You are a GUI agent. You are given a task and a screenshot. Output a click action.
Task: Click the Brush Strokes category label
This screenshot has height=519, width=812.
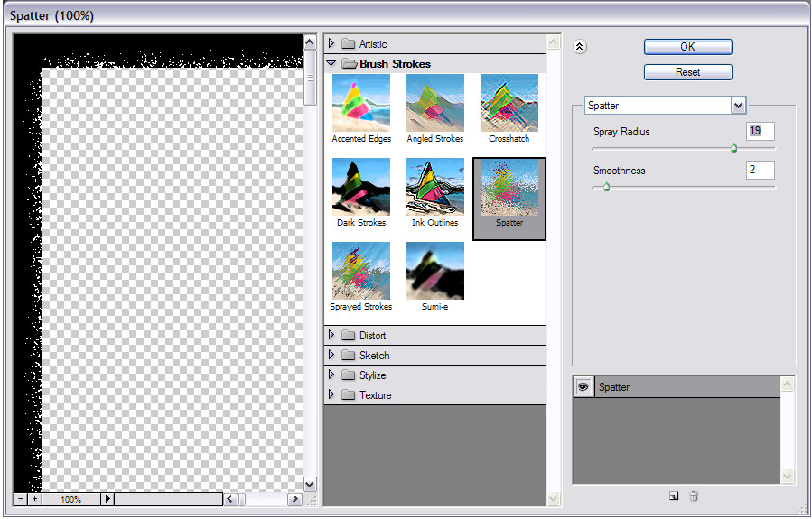(395, 64)
